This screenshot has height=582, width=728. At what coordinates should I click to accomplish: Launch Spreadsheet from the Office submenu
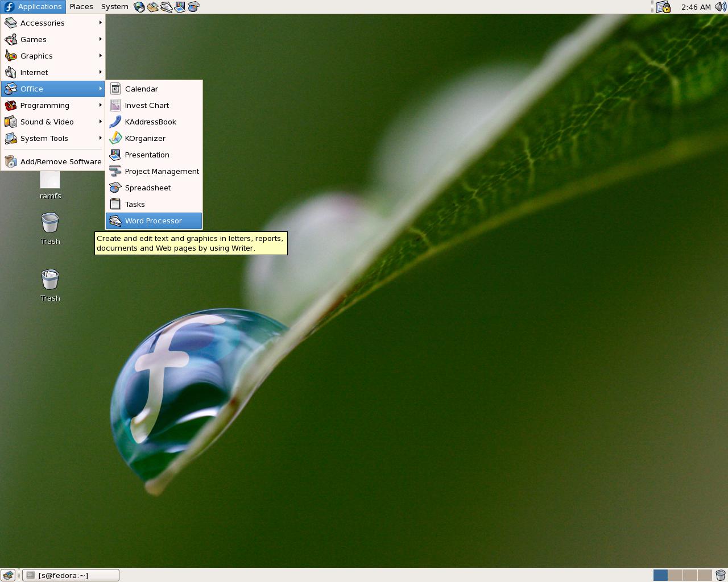point(154,188)
